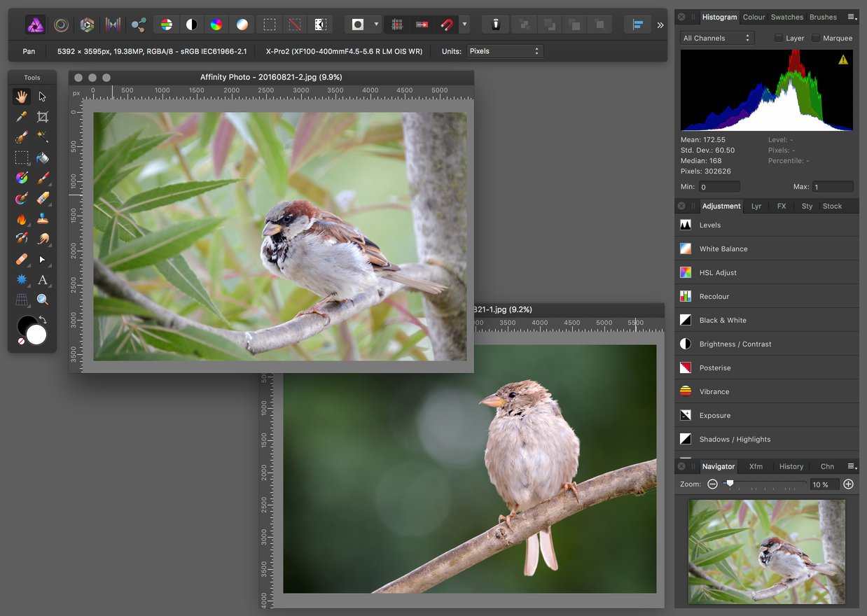Select the Paint Brush tool
The height and width of the screenshot is (616, 867).
click(43, 178)
